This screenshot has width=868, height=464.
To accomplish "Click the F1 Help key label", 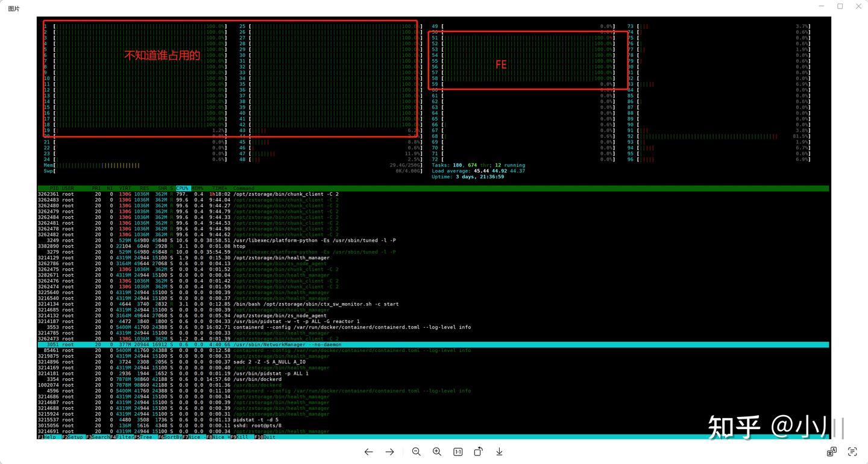I will (x=49, y=437).
